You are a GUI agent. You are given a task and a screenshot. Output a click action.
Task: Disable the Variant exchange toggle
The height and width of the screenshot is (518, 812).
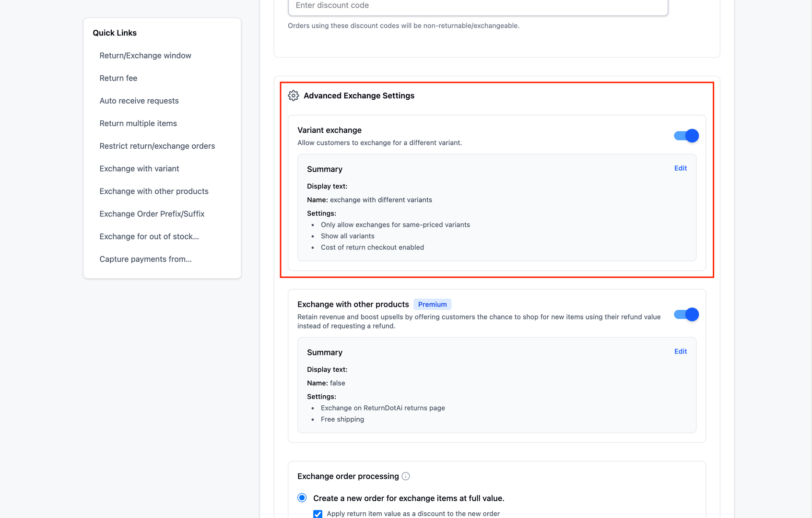click(x=685, y=136)
